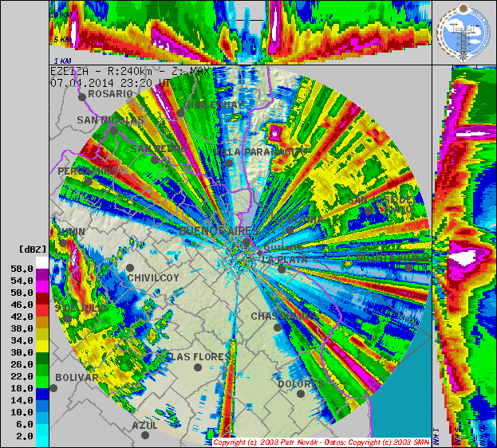Select the Chivilcoy city marker dot
This screenshot has height=448, width=497.
130,268
